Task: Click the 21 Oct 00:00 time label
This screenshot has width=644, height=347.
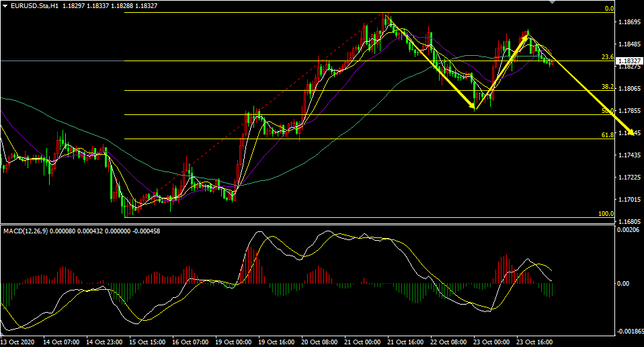Action: pos(362,342)
